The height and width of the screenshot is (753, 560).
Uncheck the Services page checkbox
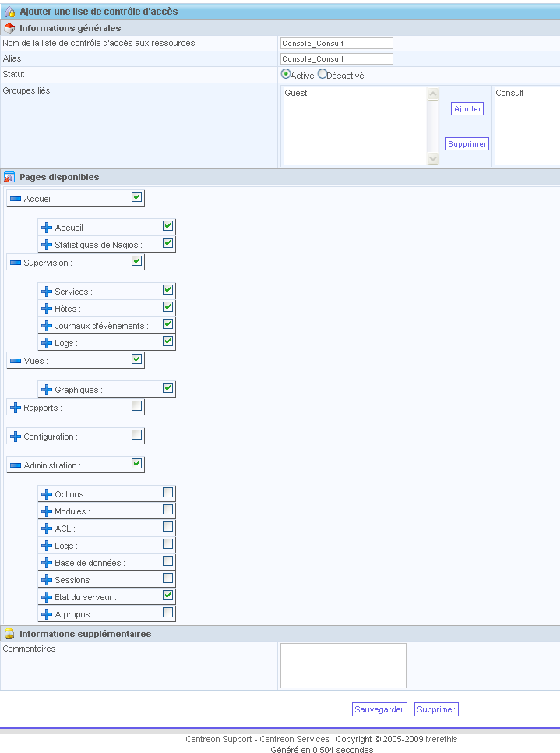coord(167,290)
